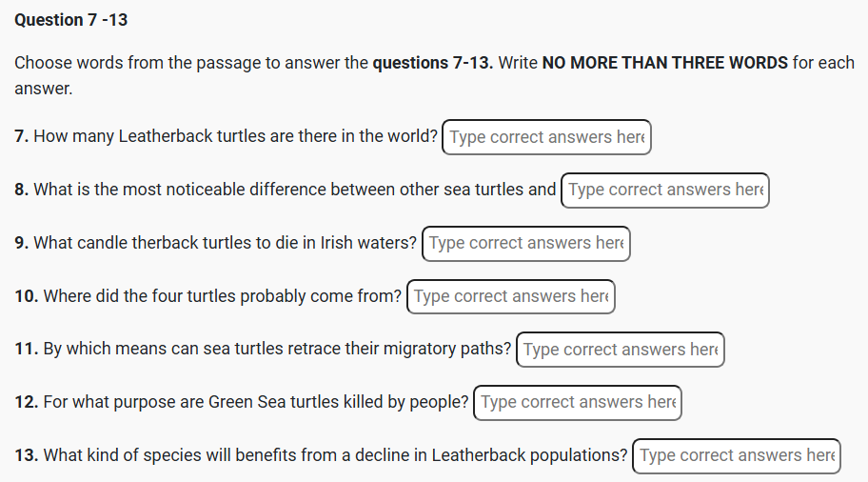The height and width of the screenshot is (482, 868).
Task: Focus the answer box for question 8
Action: click(665, 190)
